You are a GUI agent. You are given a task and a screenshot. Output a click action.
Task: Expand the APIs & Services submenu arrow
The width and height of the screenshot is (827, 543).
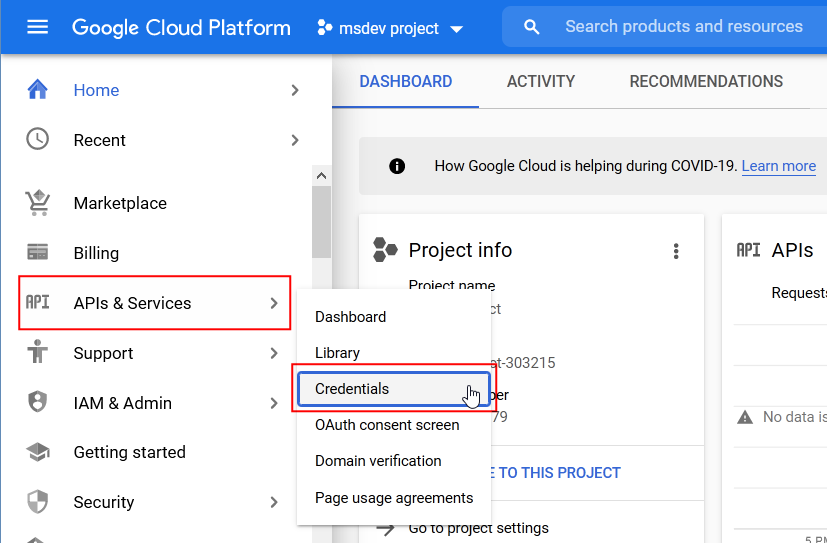[274, 303]
